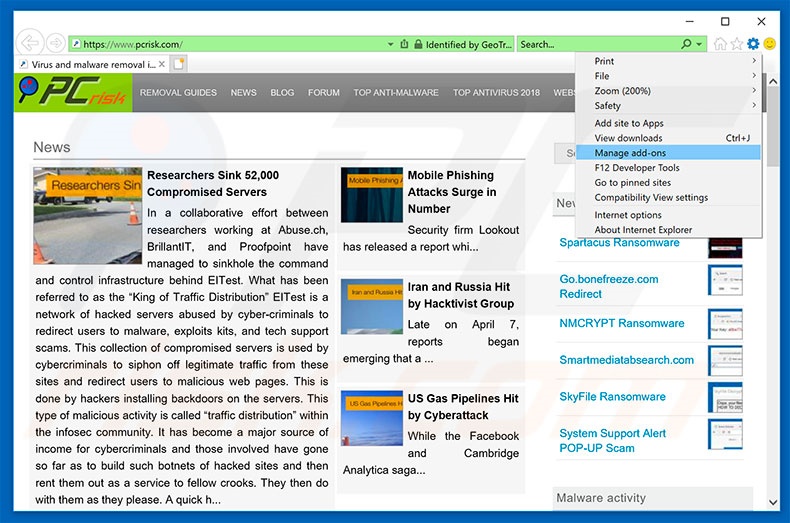Open System Support Alert POP-UP Scam link

click(612, 440)
